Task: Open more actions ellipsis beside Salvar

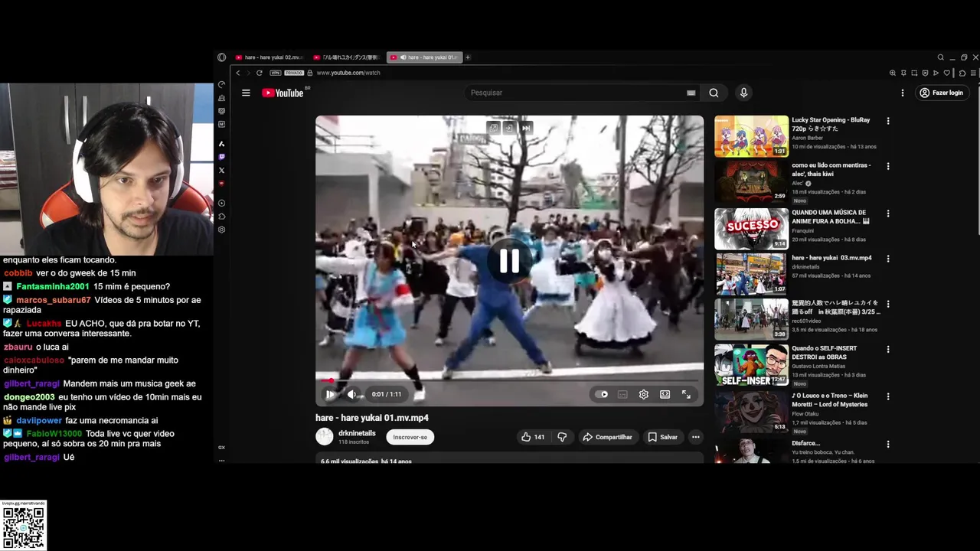Action: 695,437
